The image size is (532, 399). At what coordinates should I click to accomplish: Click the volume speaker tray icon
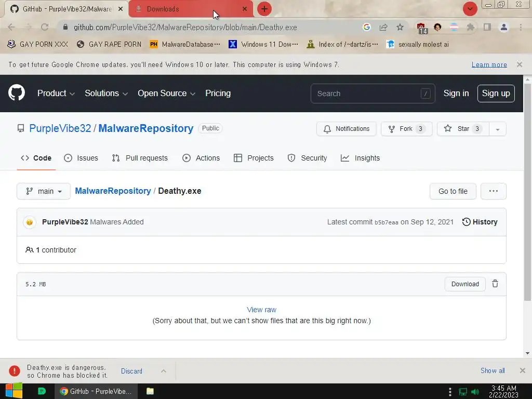coord(475,392)
